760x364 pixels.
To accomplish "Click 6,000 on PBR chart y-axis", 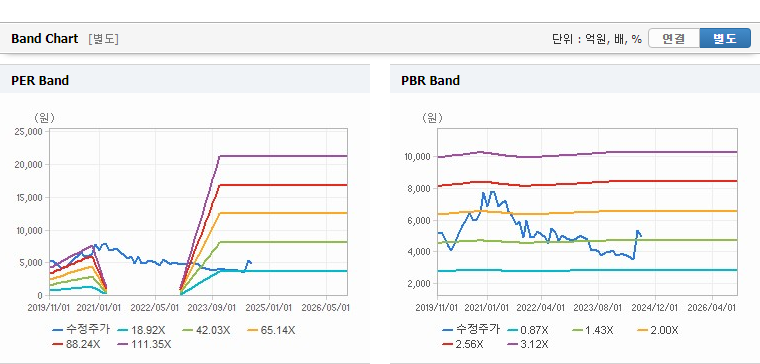I will coord(419,220).
